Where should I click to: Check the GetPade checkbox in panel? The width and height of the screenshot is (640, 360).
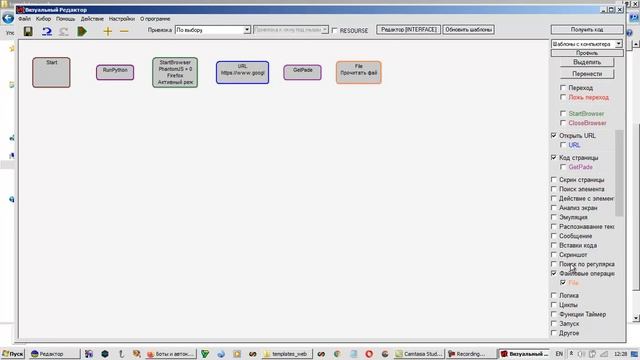(x=563, y=167)
